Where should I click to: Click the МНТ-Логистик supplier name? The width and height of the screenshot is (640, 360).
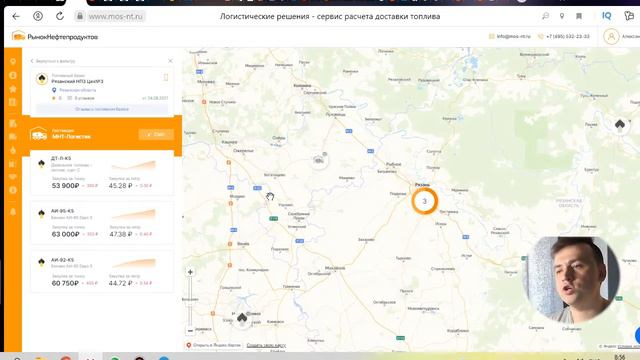pyautogui.click(x=71, y=137)
